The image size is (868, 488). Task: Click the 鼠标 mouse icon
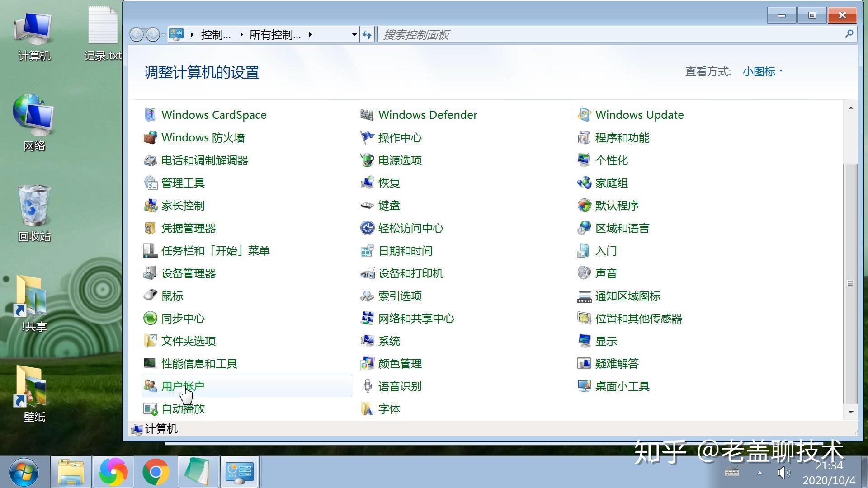click(150, 296)
